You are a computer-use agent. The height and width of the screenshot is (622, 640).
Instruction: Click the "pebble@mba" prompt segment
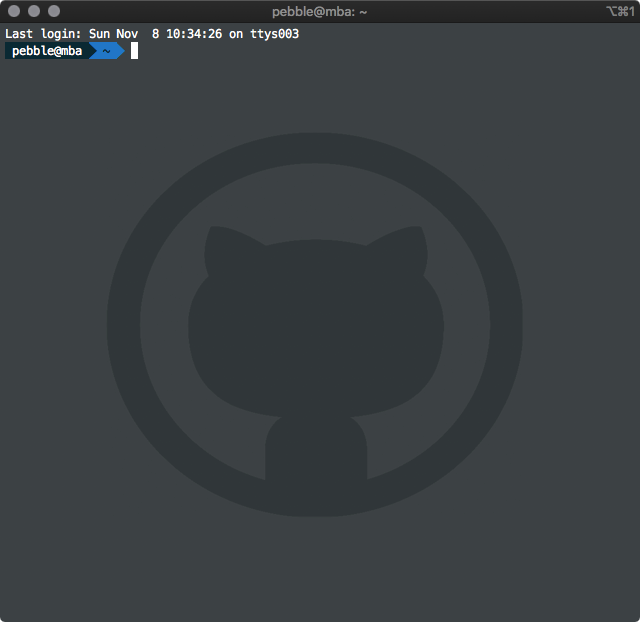pos(47,51)
